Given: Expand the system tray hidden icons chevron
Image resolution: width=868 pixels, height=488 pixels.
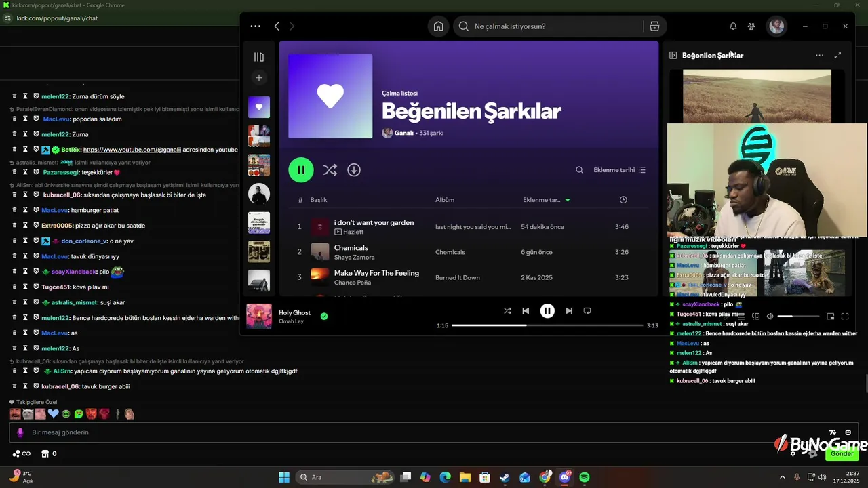Looking at the screenshot, I should pyautogui.click(x=783, y=477).
